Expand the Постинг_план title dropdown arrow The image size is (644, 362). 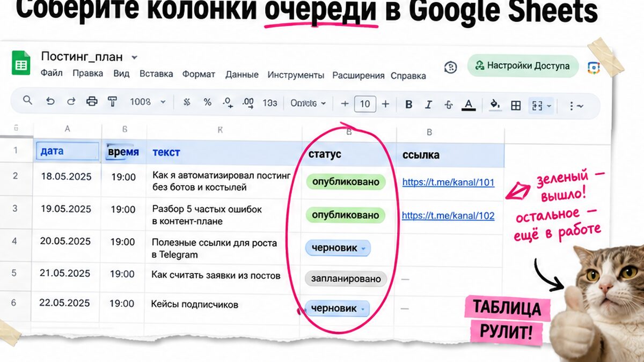click(x=134, y=57)
